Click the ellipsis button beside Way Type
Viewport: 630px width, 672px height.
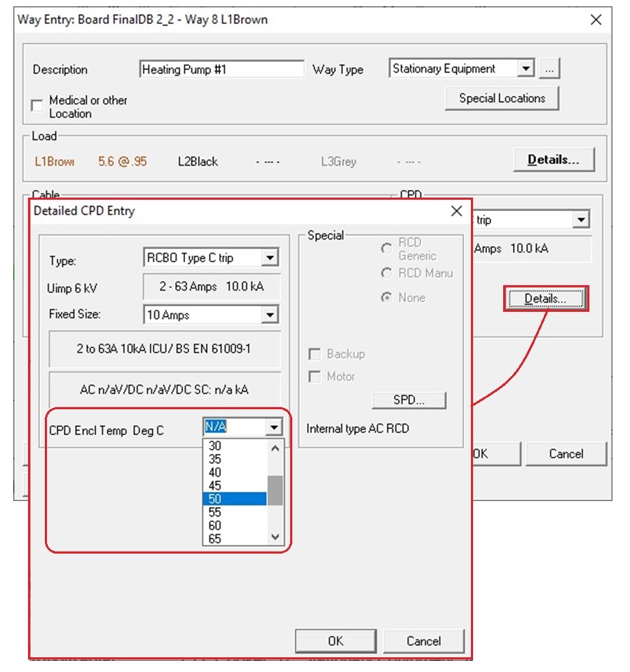(x=549, y=68)
